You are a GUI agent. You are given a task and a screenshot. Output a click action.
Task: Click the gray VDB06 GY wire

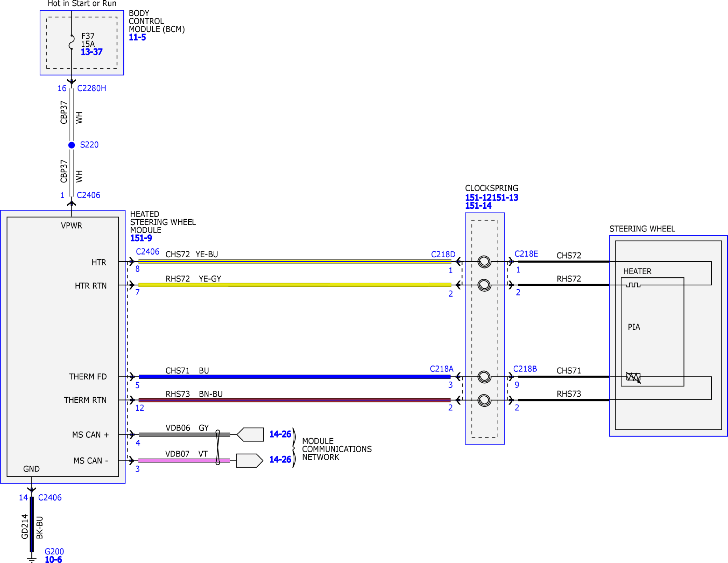pyautogui.click(x=184, y=435)
